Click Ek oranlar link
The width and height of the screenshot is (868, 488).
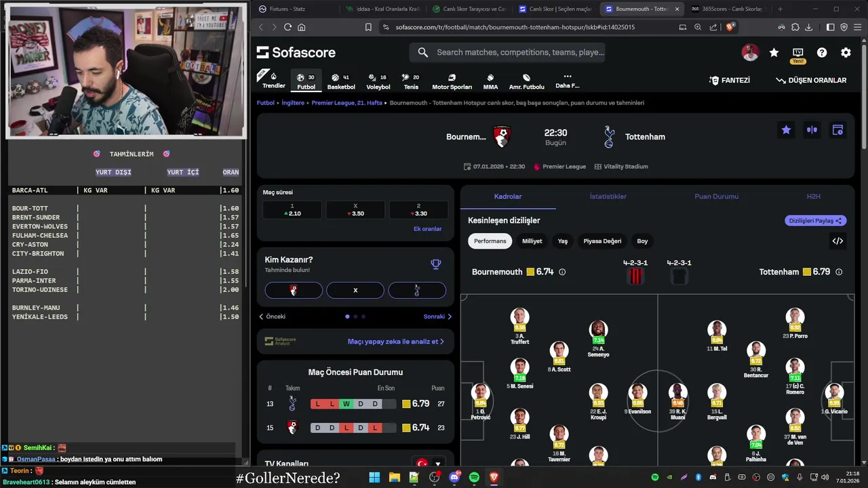tap(427, 229)
